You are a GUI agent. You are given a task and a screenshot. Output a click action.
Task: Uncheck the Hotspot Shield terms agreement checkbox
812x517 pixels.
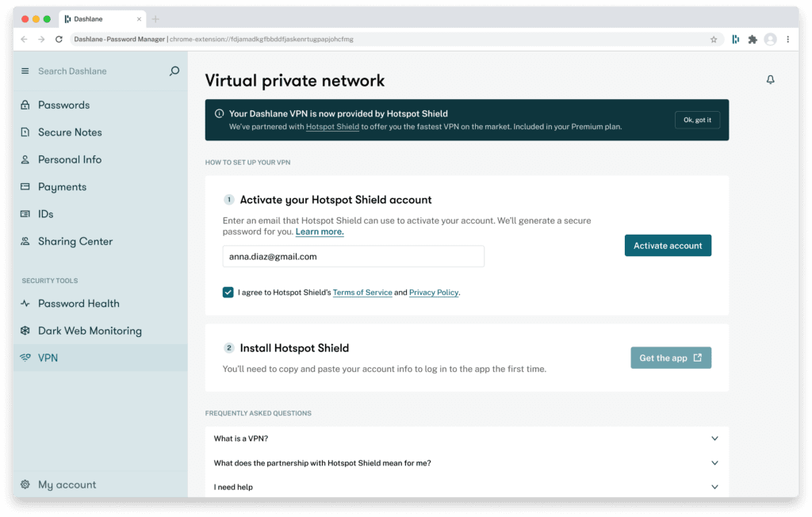pyautogui.click(x=228, y=292)
